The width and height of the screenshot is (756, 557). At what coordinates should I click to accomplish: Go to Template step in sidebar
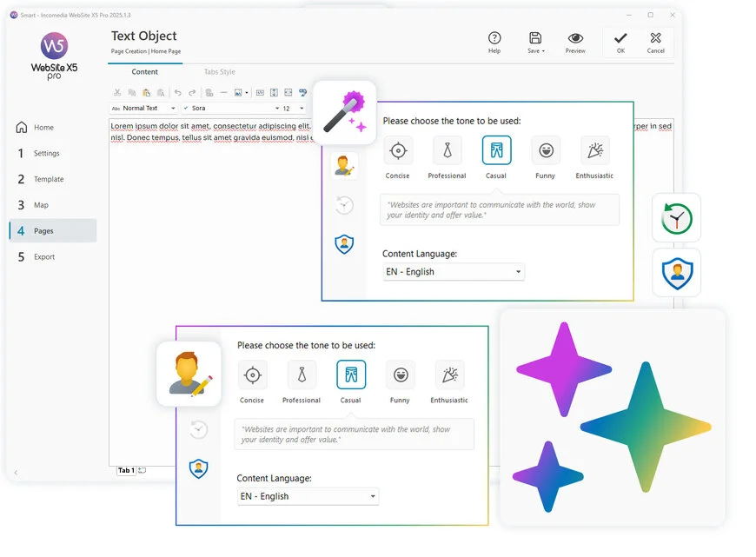tap(49, 179)
